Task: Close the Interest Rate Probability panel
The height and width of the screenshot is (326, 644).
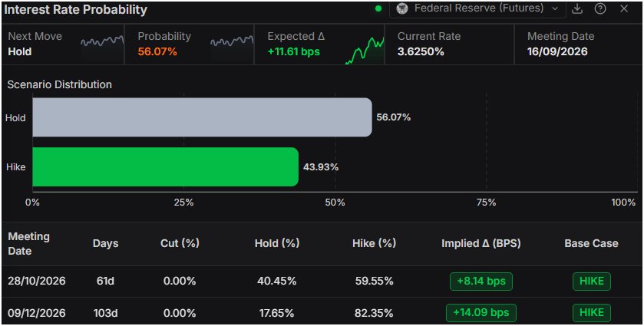Action: (624, 8)
